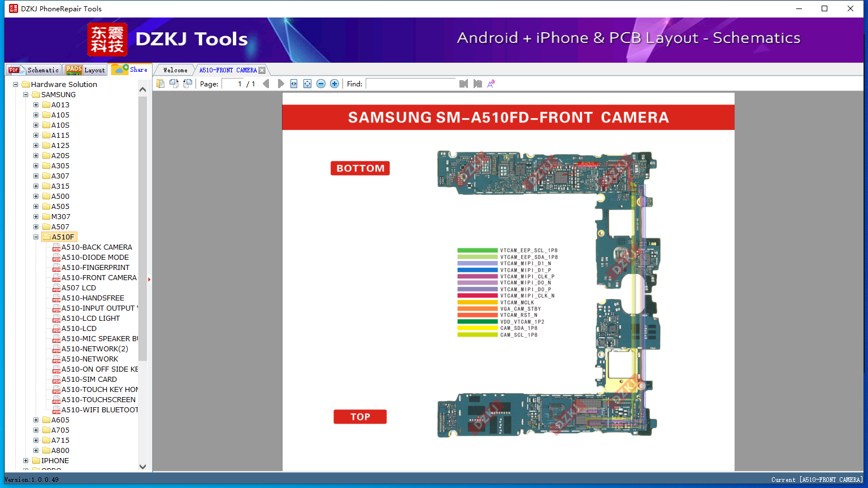
Task: Expand the A605 folder
Action: pyautogui.click(x=36, y=420)
